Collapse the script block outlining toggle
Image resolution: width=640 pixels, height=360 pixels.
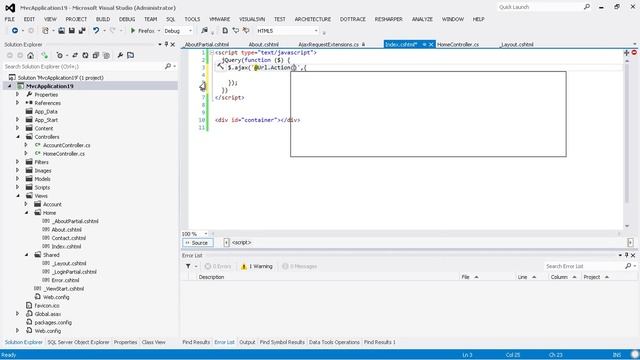212,53
